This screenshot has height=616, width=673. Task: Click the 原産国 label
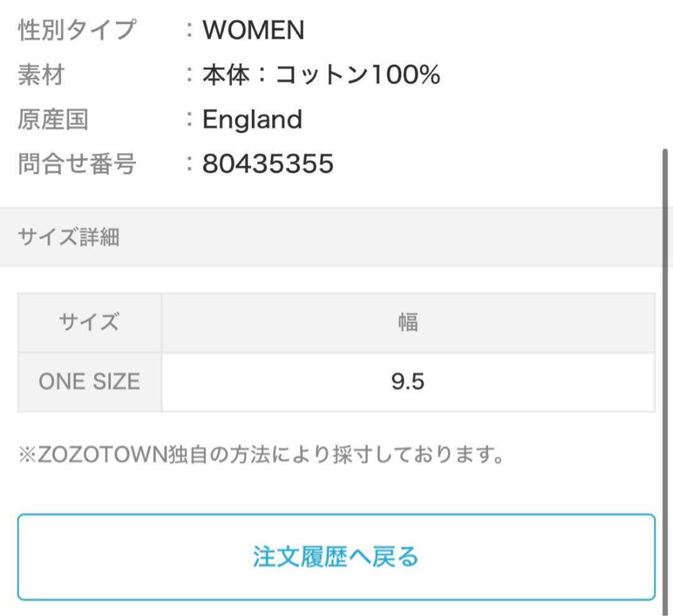pyautogui.click(x=53, y=119)
